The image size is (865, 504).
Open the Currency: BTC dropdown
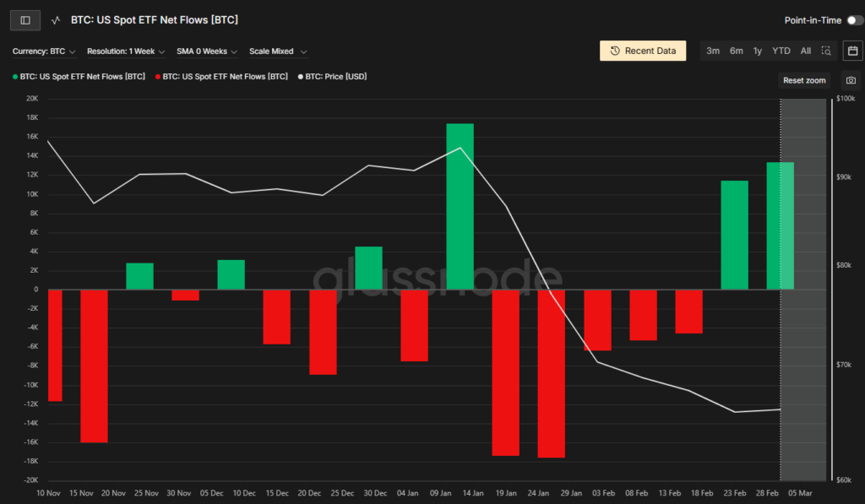[x=44, y=51]
